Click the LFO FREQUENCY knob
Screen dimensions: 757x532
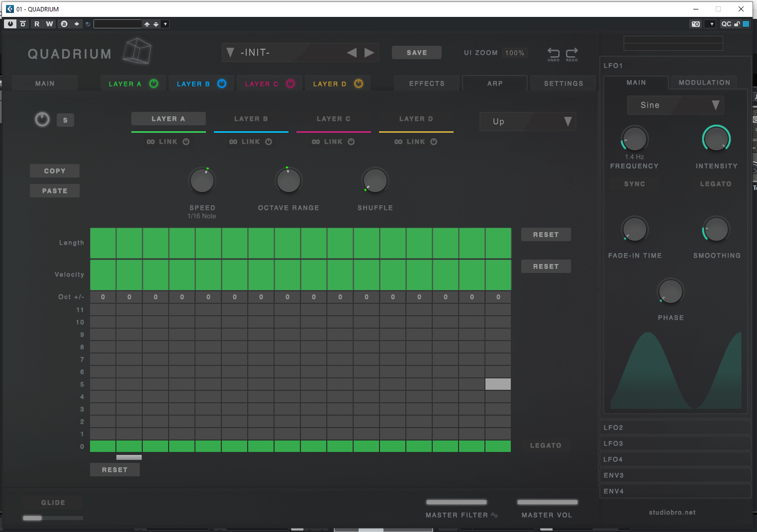(x=634, y=139)
